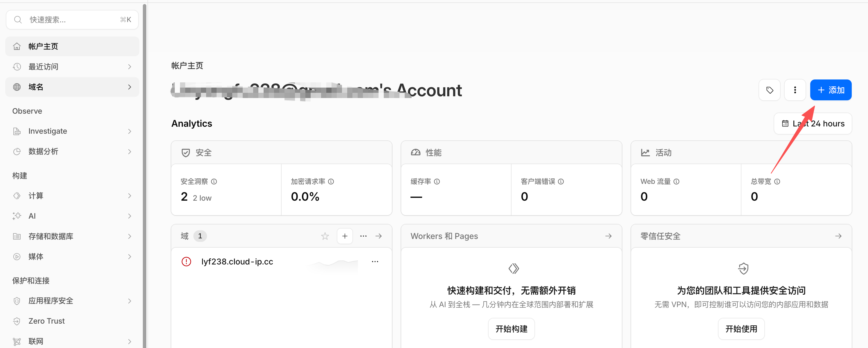Click info icon next to Web 流量
The width and height of the screenshot is (868, 348).
[676, 182]
